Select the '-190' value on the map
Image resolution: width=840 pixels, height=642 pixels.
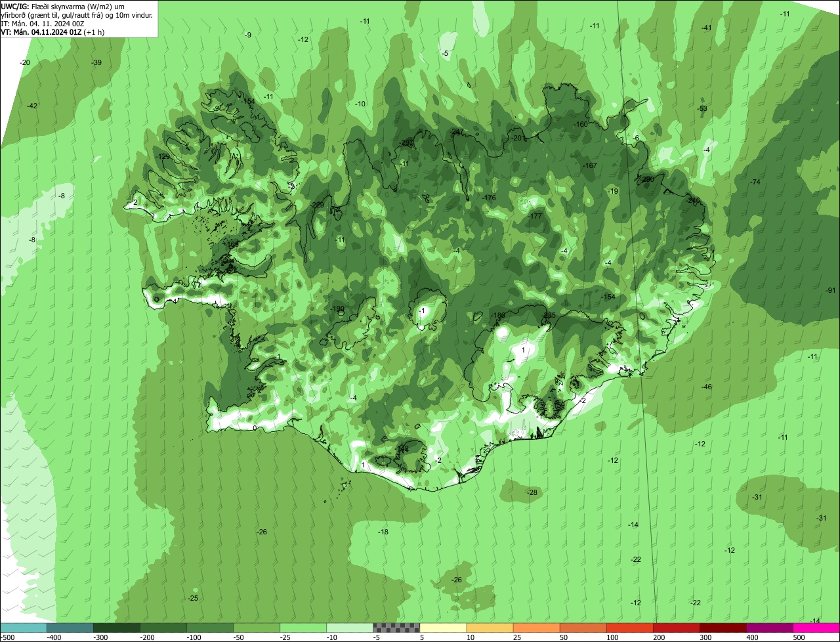pos(337,309)
